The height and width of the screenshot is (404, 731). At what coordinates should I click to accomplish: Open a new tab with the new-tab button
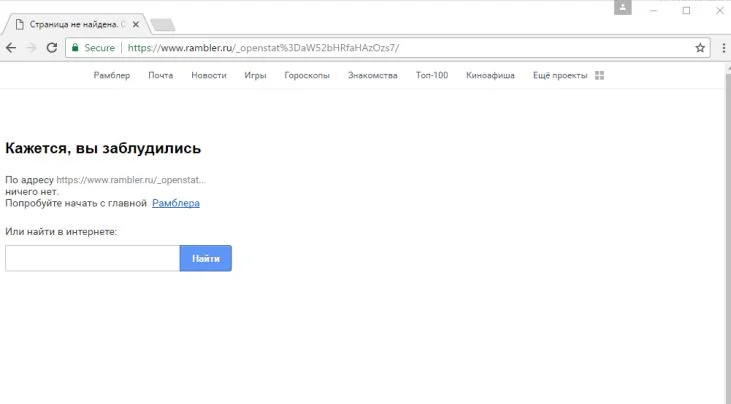(163, 25)
